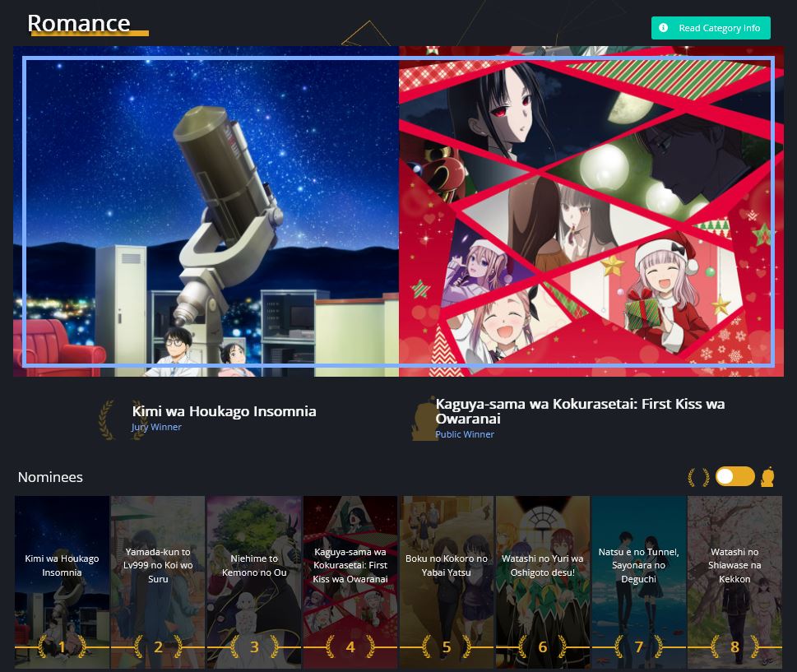Toggle the jury/public nominees ranking switch
Image resolution: width=797 pixels, height=672 pixels.
(x=734, y=477)
